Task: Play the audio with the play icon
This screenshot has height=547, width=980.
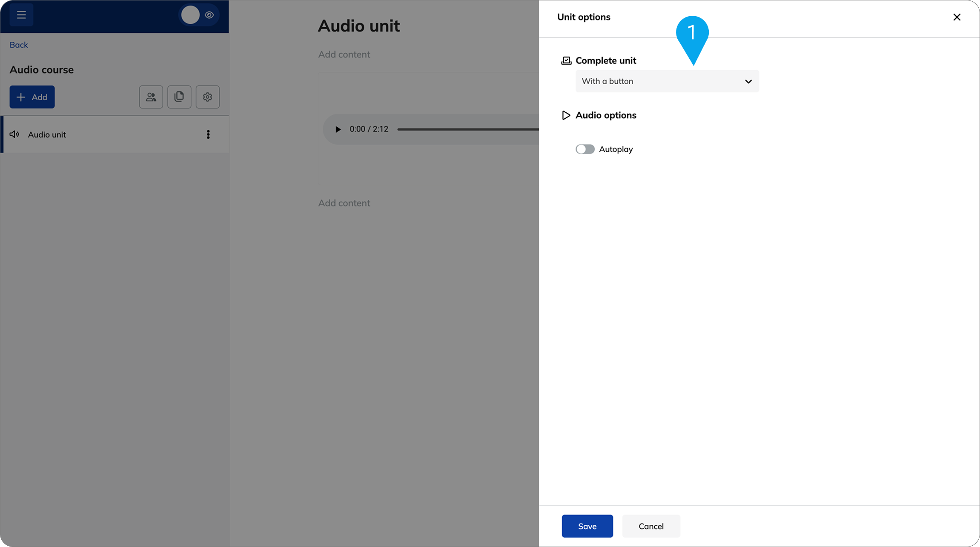Action: (x=338, y=129)
